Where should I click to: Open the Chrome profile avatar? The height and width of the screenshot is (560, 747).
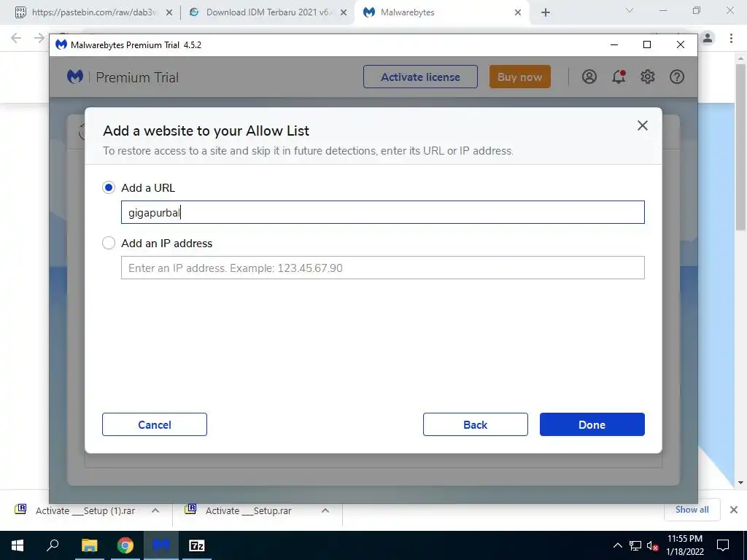[708, 38]
